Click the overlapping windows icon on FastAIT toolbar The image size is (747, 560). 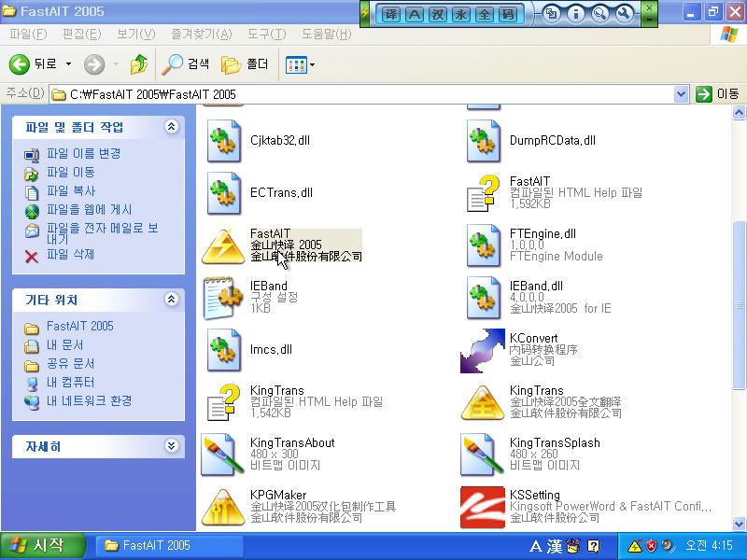tap(552, 14)
